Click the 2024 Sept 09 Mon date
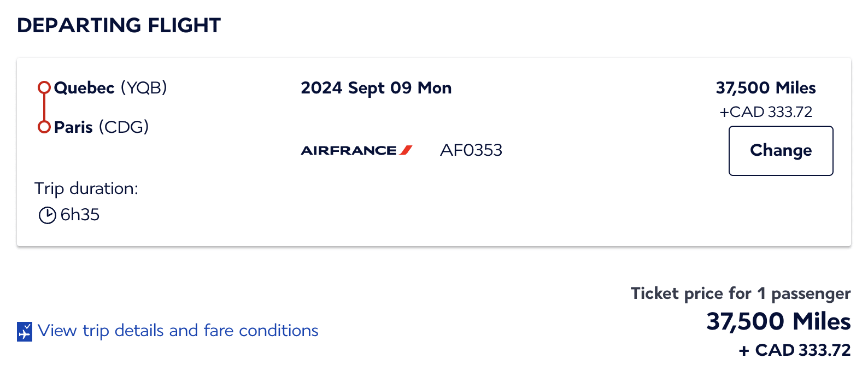868x376 pixels. (376, 88)
